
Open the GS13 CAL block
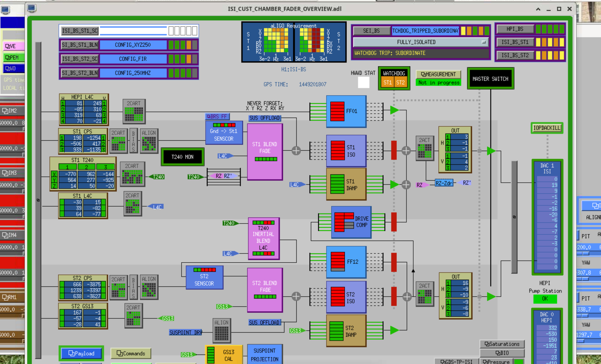[224, 355]
